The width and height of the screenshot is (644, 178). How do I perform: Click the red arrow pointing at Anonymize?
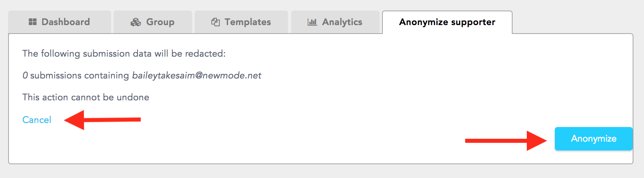(x=506, y=140)
